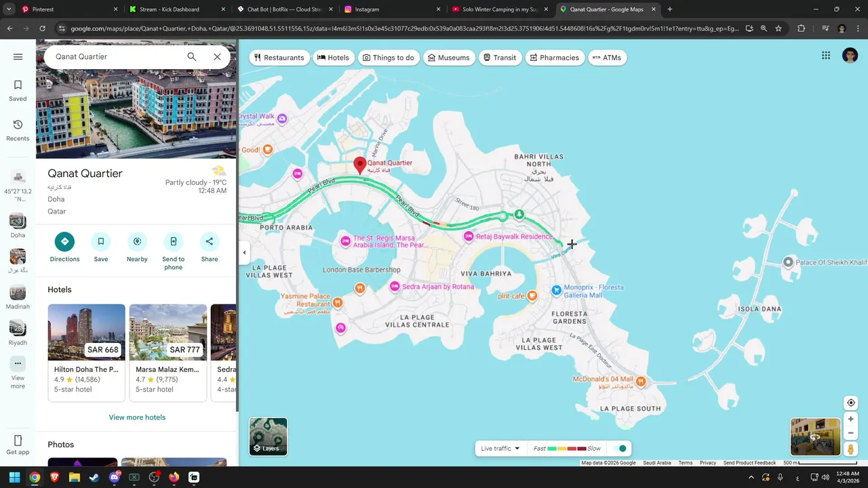The image size is (868, 488).
Task: Open the Get app sidebar icon
Action: (x=18, y=445)
